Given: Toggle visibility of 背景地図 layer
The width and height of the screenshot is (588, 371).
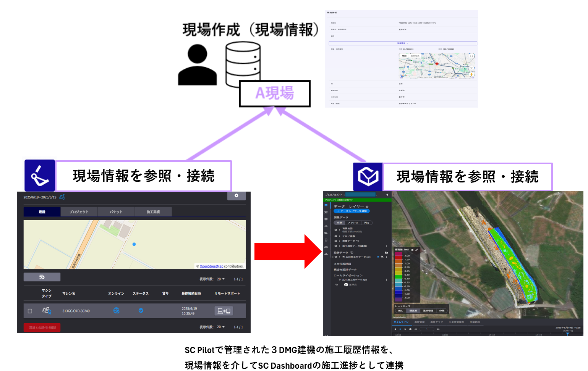Looking at the screenshot, I should 336,230.
